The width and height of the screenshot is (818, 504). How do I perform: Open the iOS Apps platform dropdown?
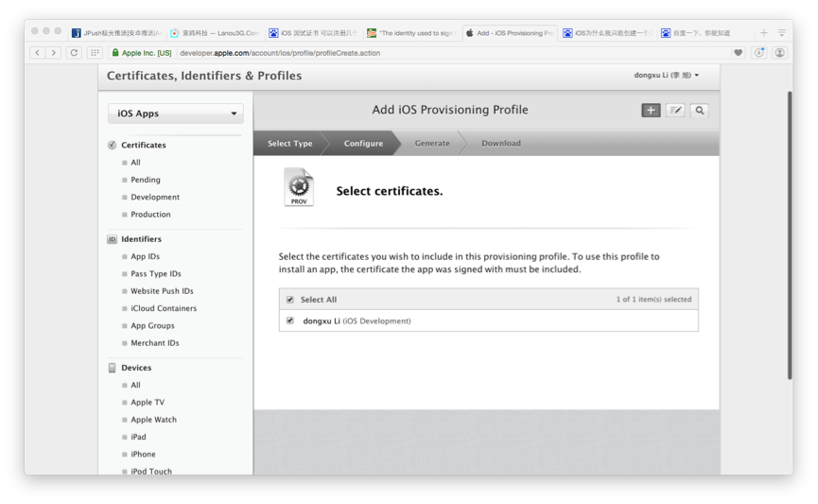coord(176,113)
